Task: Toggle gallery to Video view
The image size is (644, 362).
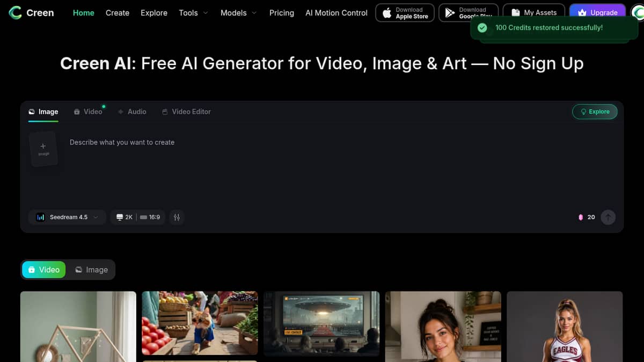Action: pos(44,270)
